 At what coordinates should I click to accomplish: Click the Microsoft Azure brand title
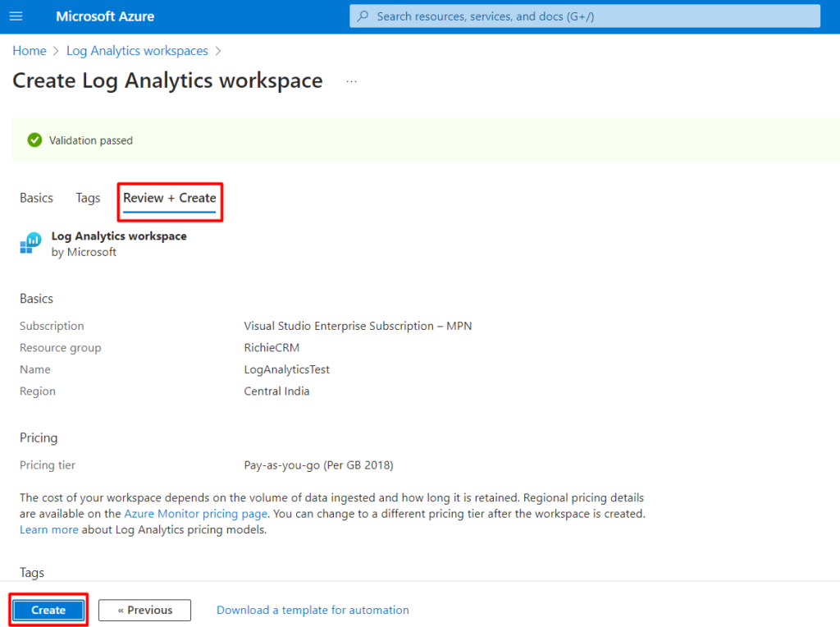(105, 16)
